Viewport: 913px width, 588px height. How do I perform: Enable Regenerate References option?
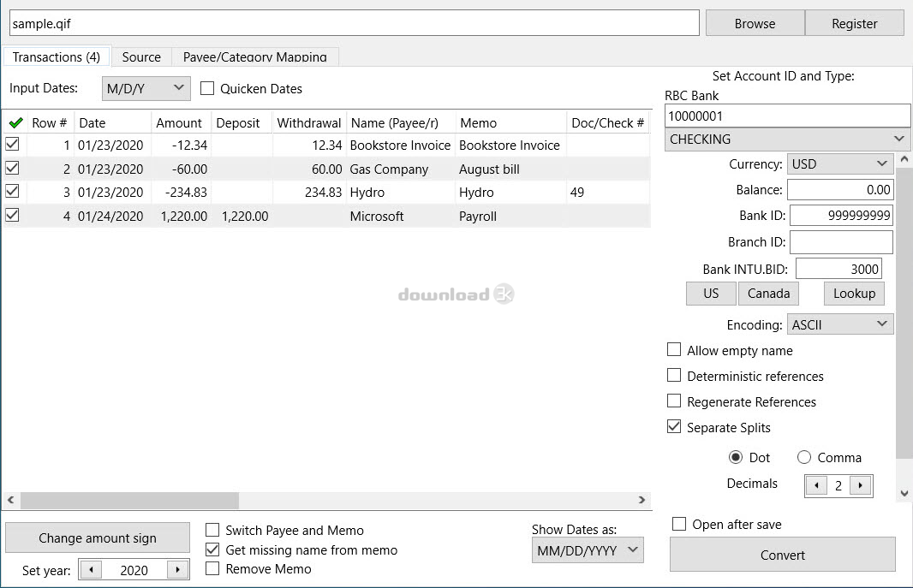click(674, 401)
